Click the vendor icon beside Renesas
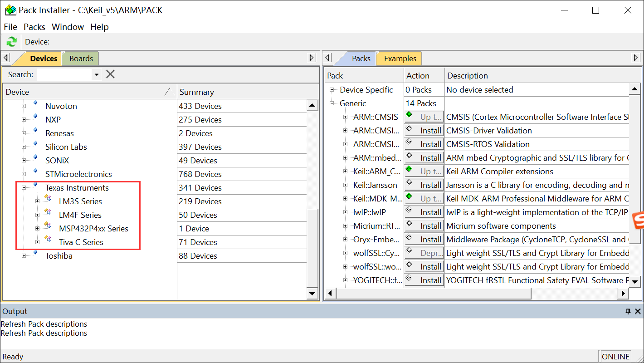Viewport: 644px width, 363px height. pos(35,131)
